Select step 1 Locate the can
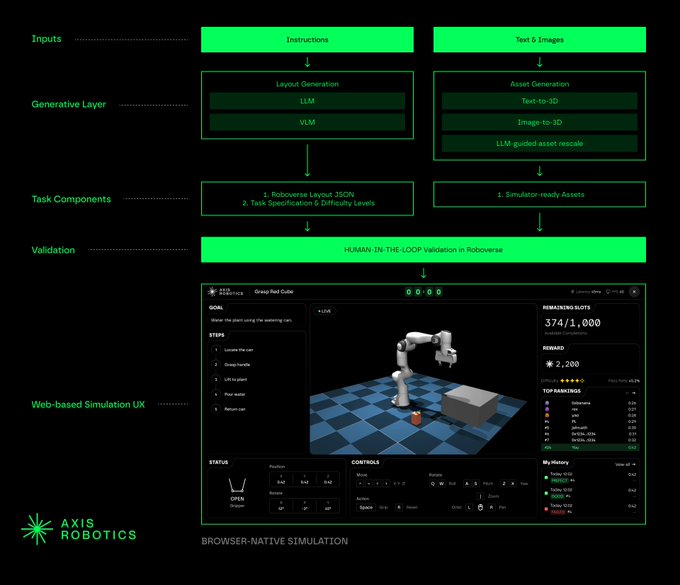The width and height of the screenshot is (680, 585). pyautogui.click(x=240, y=350)
